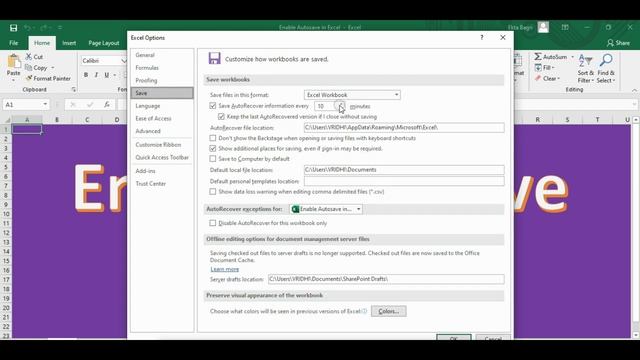Enable Save to Computer by default

(x=213, y=159)
